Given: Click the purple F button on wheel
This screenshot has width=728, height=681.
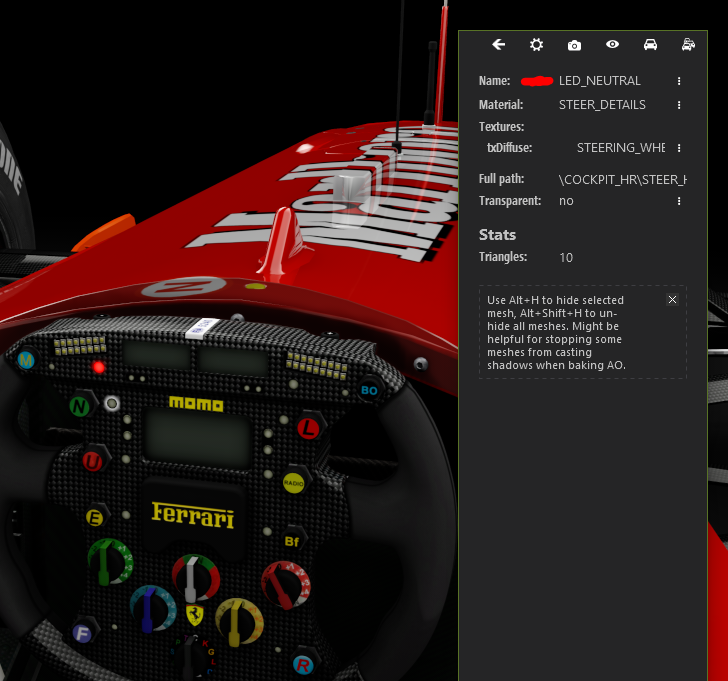Looking at the screenshot, I should pos(82,633).
